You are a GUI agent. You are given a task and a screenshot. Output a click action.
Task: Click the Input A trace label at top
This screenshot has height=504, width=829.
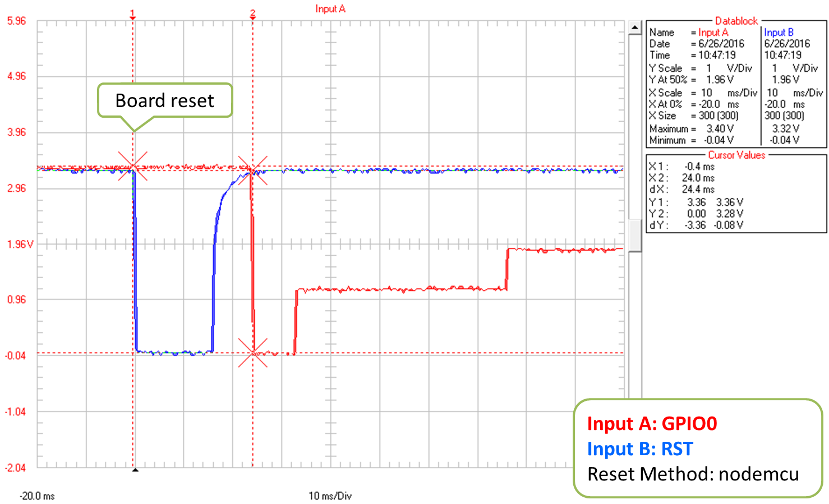click(x=330, y=8)
